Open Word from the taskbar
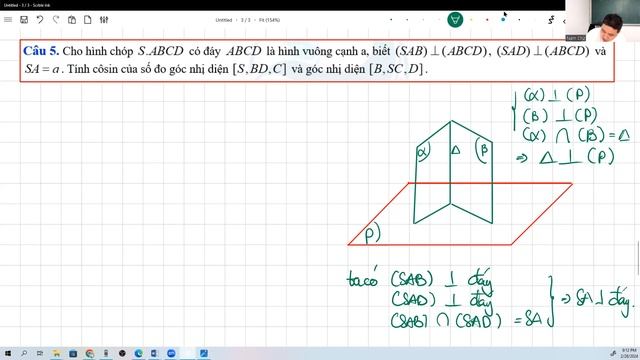The height and width of the screenshot is (360, 640). [155, 353]
